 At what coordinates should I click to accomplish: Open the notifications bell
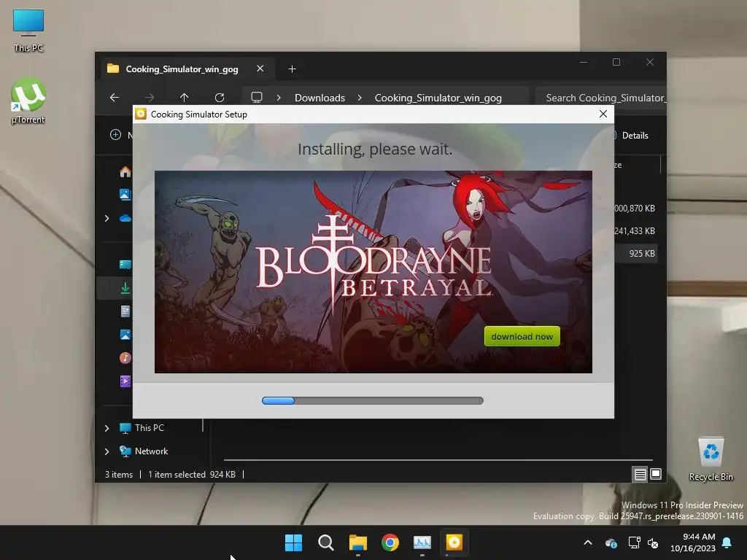[727, 542]
